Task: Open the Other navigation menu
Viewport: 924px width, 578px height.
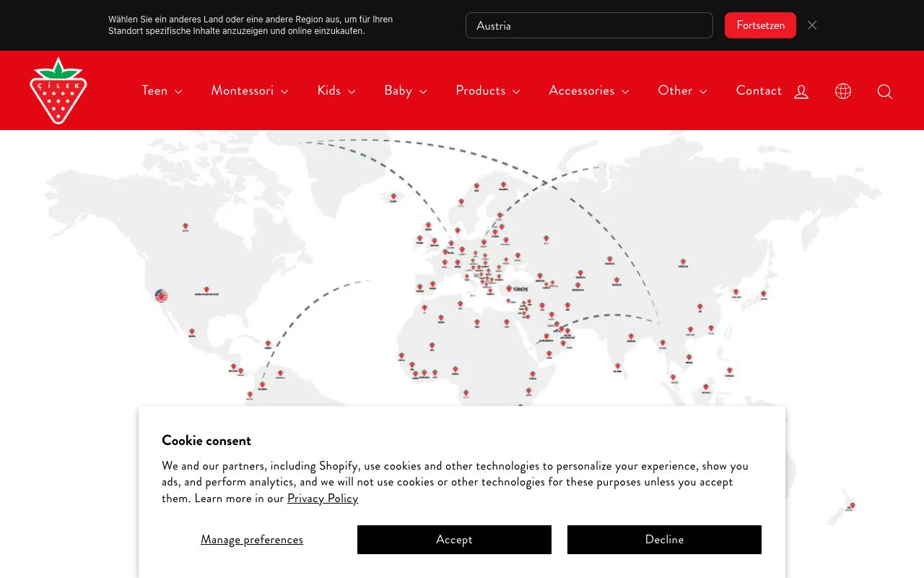Action: (x=682, y=90)
